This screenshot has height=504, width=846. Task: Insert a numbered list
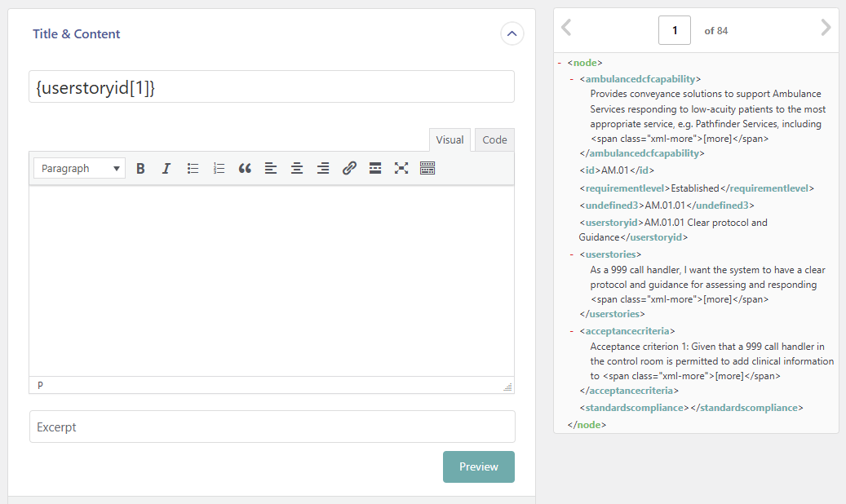click(x=218, y=168)
